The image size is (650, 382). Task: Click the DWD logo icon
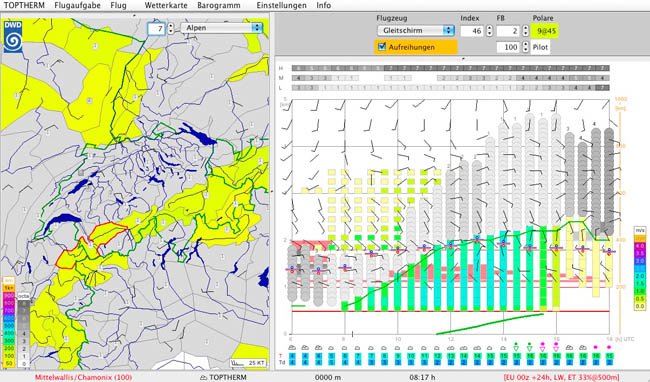coord(13,36)
